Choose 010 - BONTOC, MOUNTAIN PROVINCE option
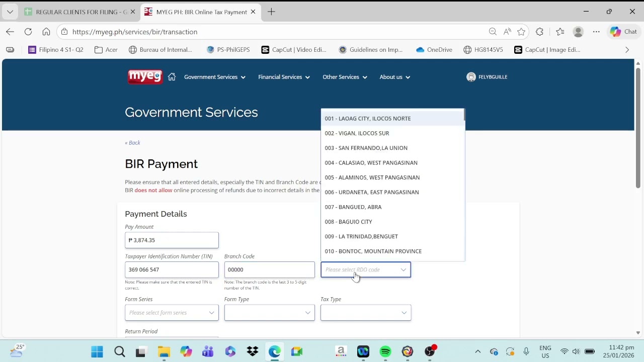The image size is (644, 362). click(x=392, y=251)
